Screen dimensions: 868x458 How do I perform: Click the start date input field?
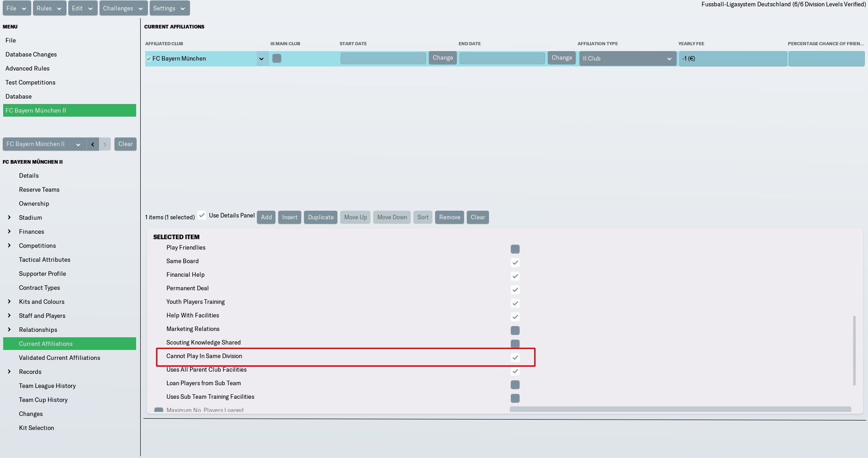tap(384, 58)
